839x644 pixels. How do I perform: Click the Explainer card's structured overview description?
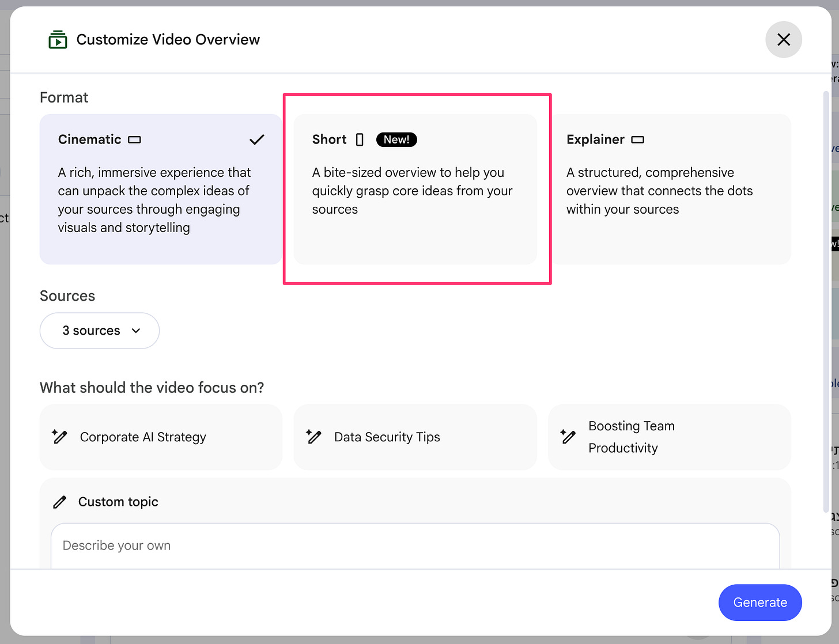point(660,191)
